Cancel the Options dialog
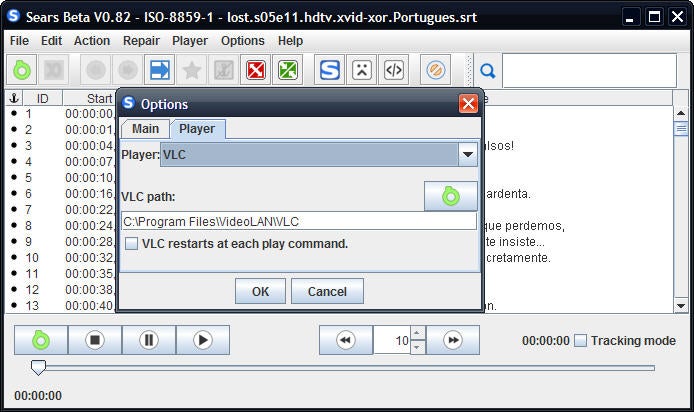The height and width of the screenshot is (412, 694). point(327,291)
